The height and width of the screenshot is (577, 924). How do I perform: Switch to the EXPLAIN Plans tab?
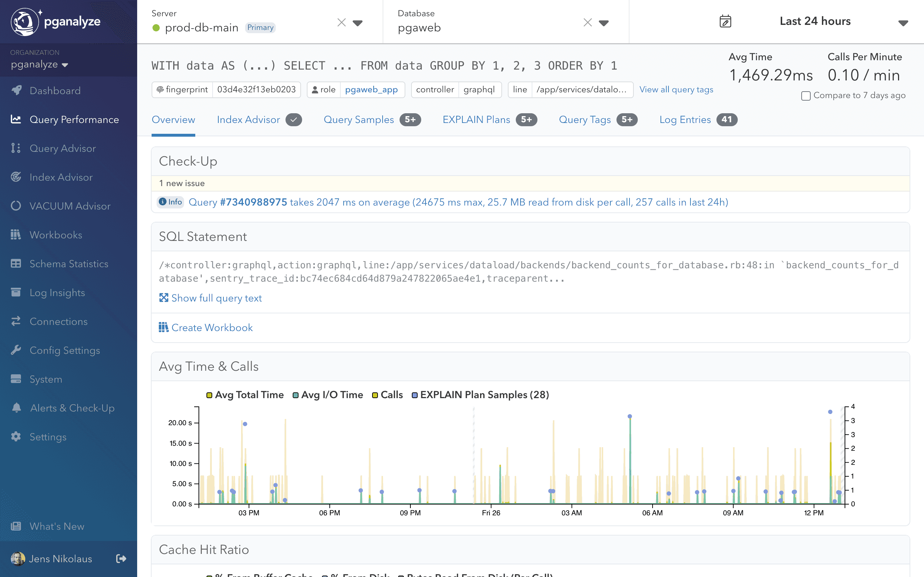point(476,120)
